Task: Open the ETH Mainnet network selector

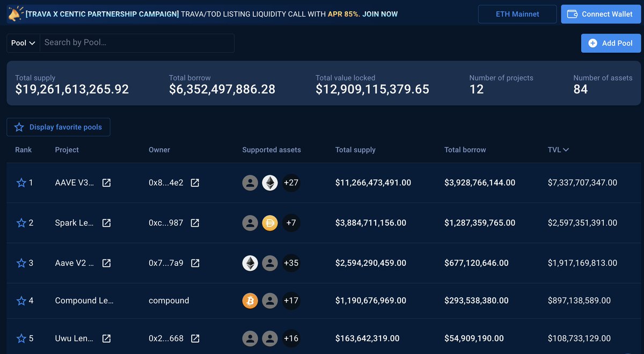Action: [517, 14]
